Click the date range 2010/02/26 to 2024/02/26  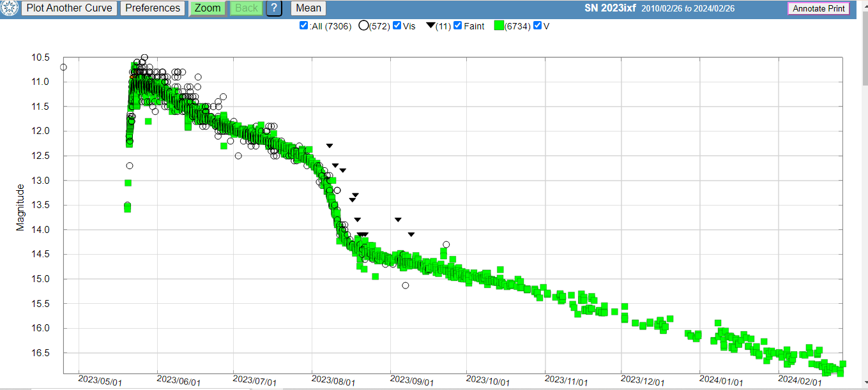(x=687, y=8)
